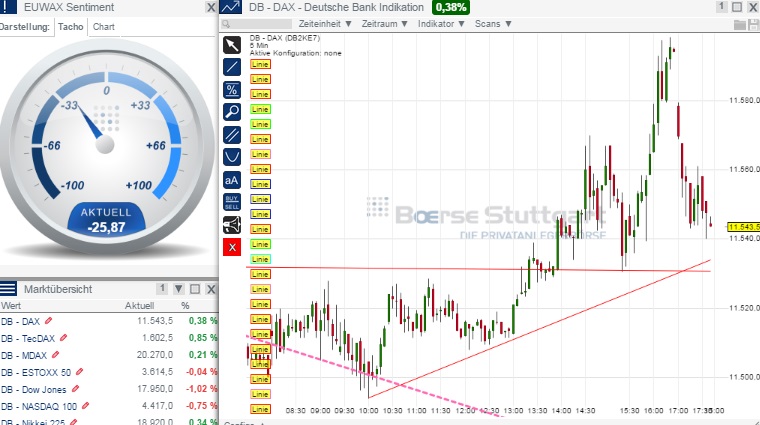Maximize the DB - DAX chart window
760x425 pixels.
pos(737,7)
